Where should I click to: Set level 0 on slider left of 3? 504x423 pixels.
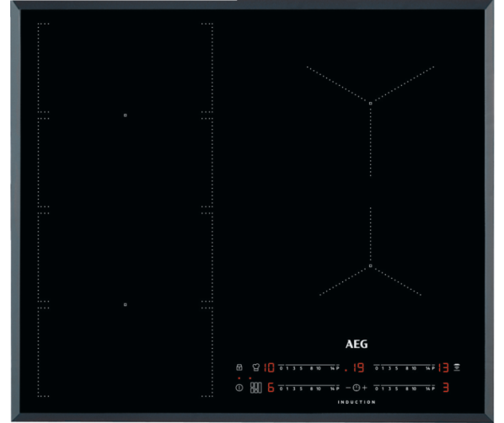pyautogui.click(x=377, y=389)
